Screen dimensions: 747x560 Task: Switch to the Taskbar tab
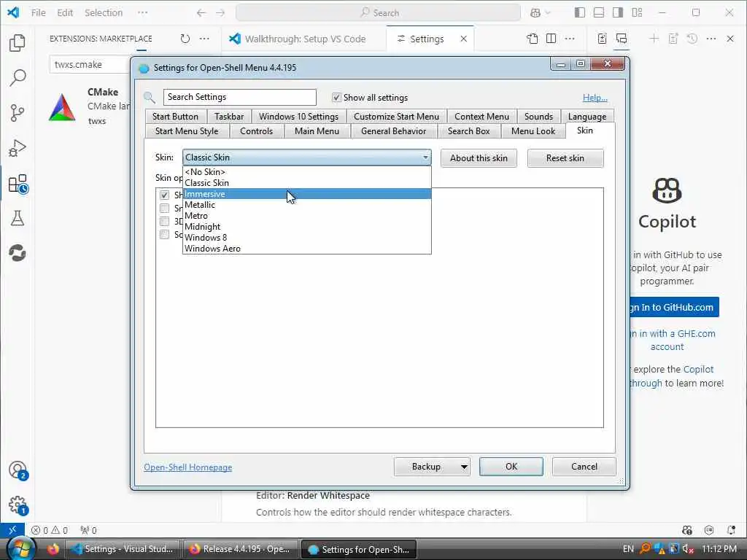[229, 117]
